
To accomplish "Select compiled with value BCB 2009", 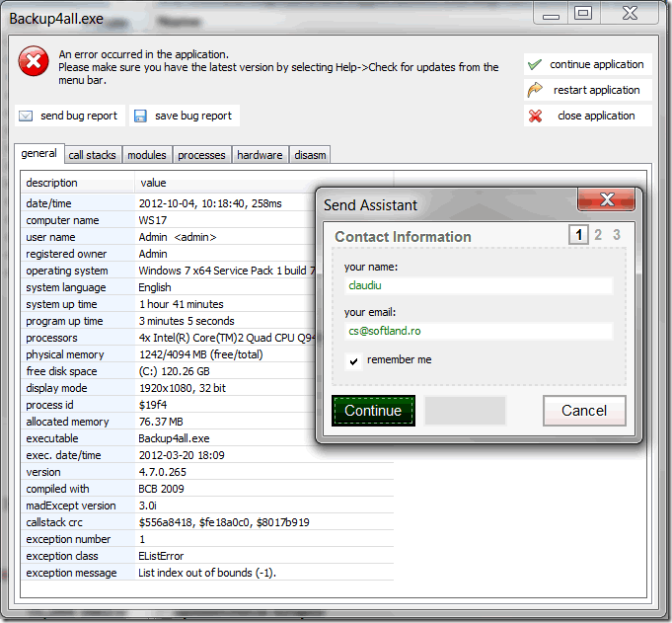I will [161, 489].
